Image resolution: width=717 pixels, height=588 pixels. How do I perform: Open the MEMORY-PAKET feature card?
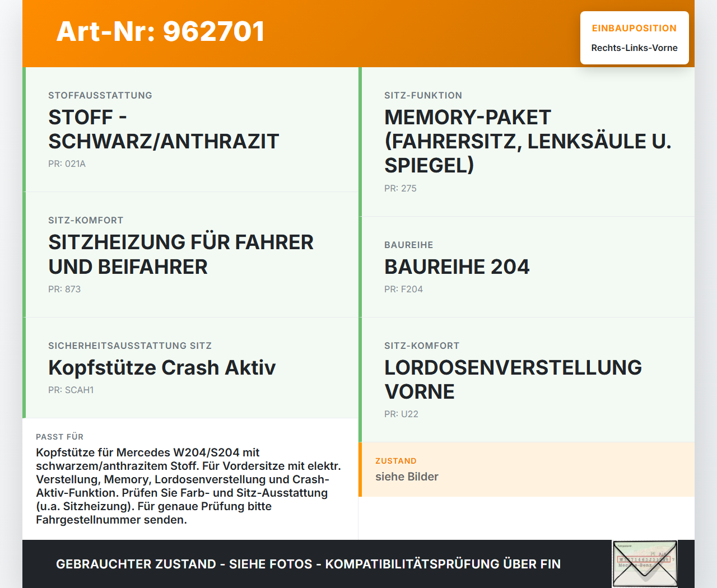click(528, 141)
